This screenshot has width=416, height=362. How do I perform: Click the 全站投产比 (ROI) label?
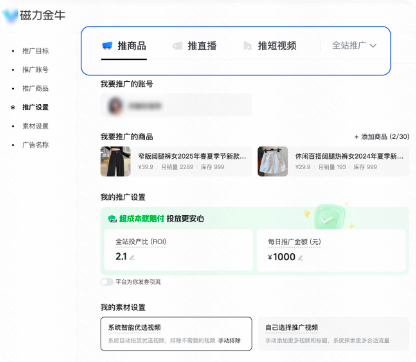click(x=141, y=242)
